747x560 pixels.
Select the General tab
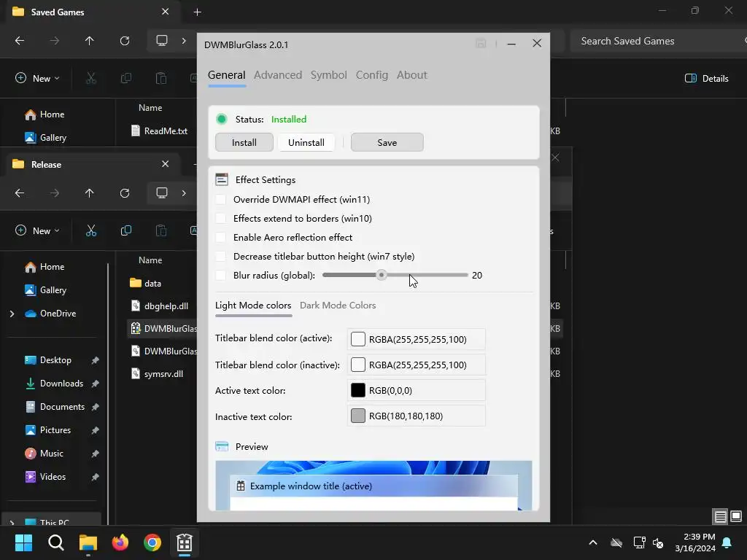coord(227,75)
